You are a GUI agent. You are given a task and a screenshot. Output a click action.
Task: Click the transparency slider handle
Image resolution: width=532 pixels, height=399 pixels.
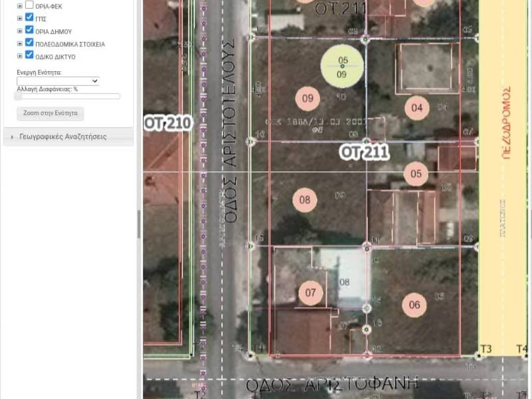click(19, 96)
